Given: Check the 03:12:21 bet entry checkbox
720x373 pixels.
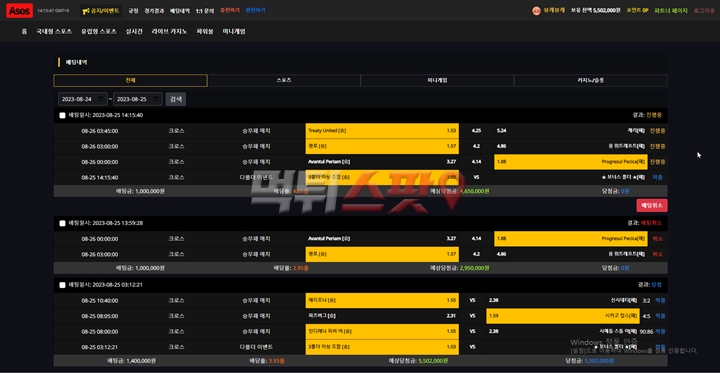Looking at the screenshot, I should pyautogui.click(x=62, y=285).
